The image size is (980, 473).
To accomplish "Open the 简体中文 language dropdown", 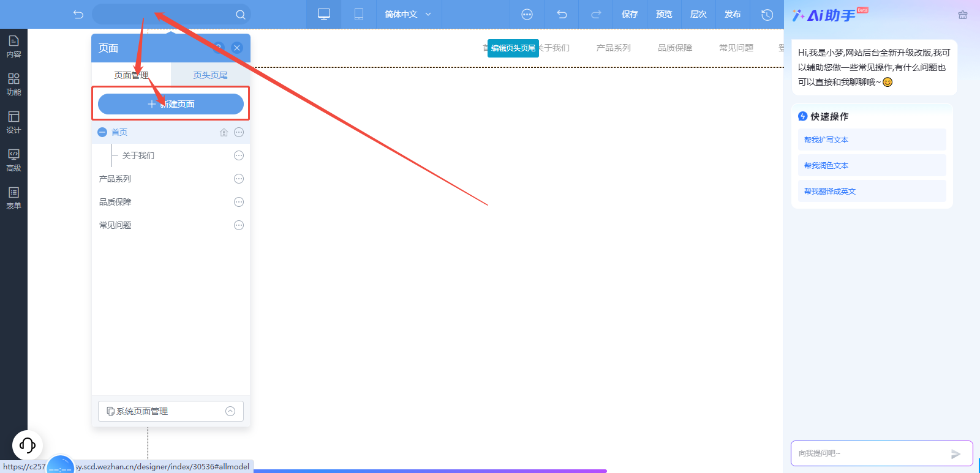I will point(408,14).
